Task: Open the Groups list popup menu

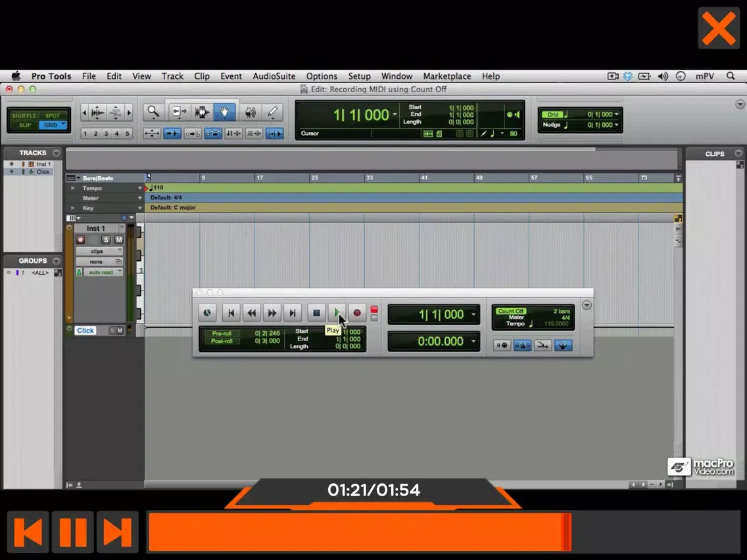Action: pos(57,261)
